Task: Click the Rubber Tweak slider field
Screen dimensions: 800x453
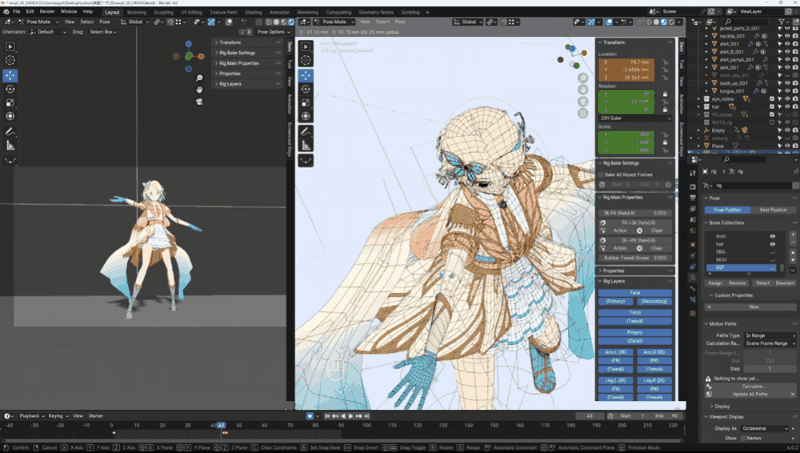Action: (x=635, y=257)
